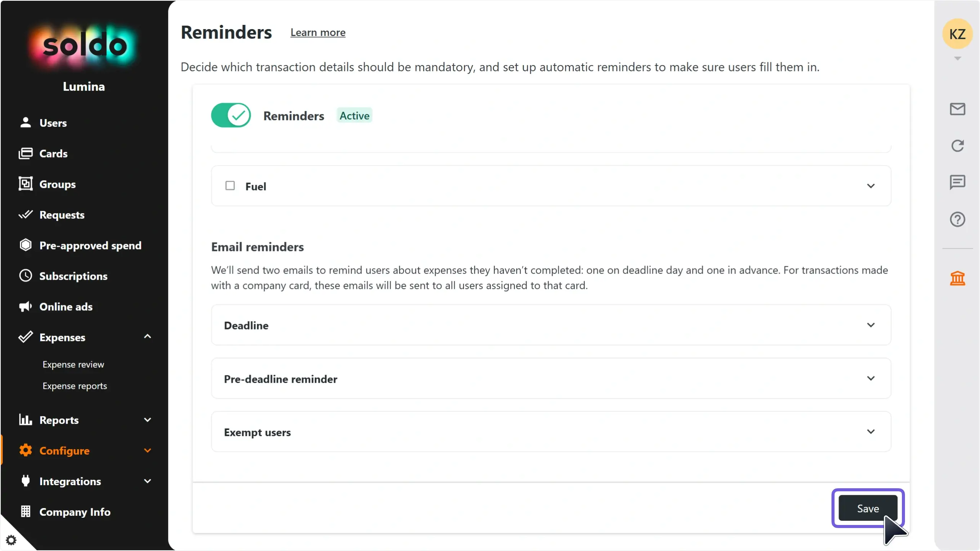Expand the Pre-deadline reminder section
Screen dimensions: 980x551
(x=871, y=378)
